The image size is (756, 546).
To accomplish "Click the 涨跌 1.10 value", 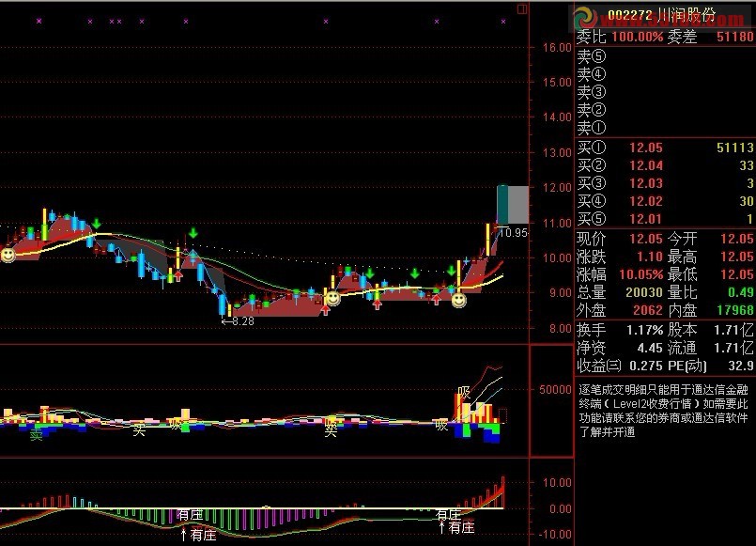I will 650,257.
